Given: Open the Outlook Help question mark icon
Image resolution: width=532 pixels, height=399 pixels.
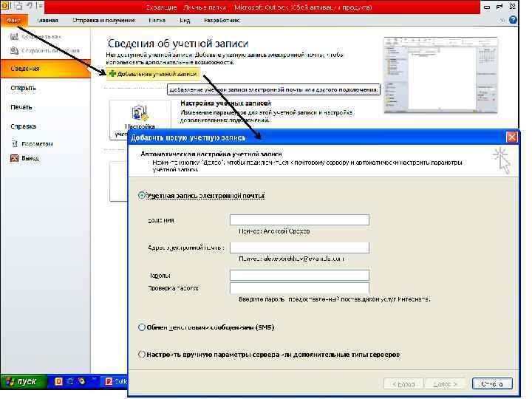Looking at the screenshot, I should coord(513,20).
